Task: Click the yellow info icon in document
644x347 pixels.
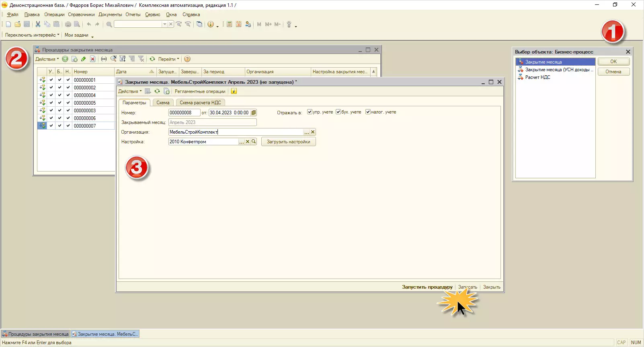Action: tap(234, 91)
